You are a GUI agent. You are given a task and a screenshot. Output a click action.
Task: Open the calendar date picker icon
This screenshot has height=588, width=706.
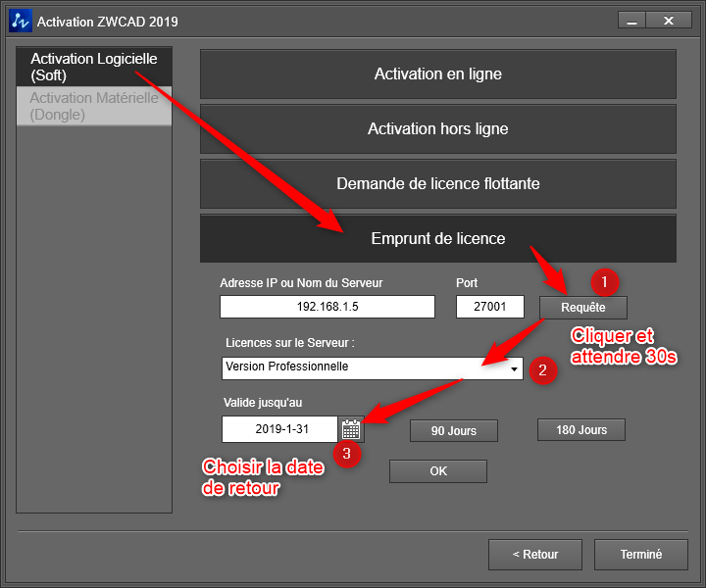(x=351, y=429)
